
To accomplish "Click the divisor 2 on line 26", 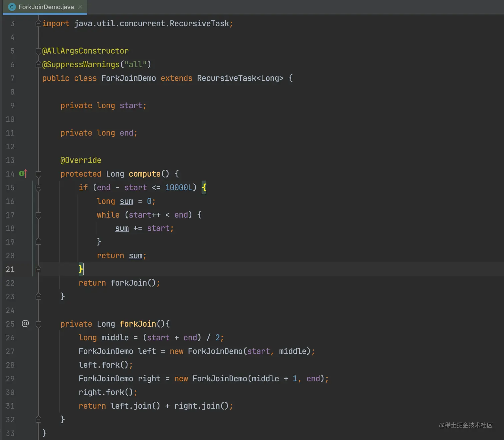I will pos(217,338).
